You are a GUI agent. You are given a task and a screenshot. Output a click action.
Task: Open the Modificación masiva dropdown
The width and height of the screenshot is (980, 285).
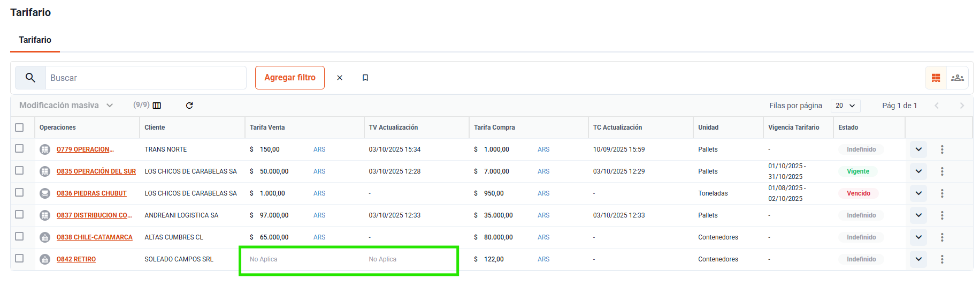click(66, 106)
